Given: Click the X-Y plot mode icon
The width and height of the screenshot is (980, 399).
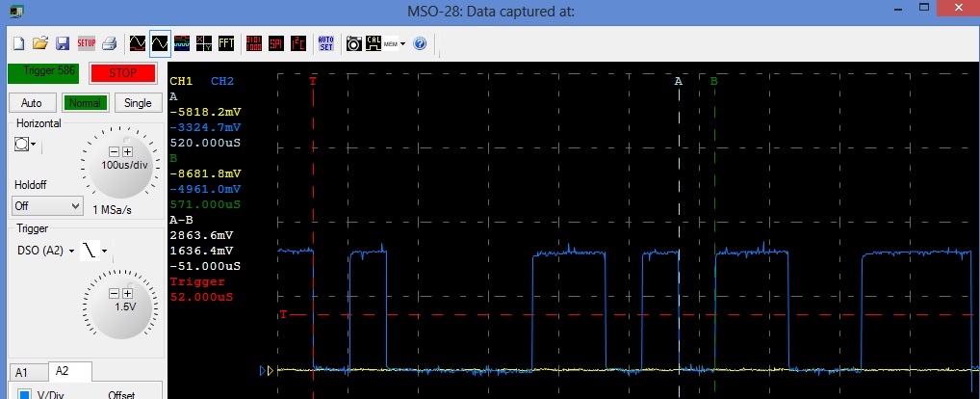Looking at the screenshot, I should tap(204, 43).
